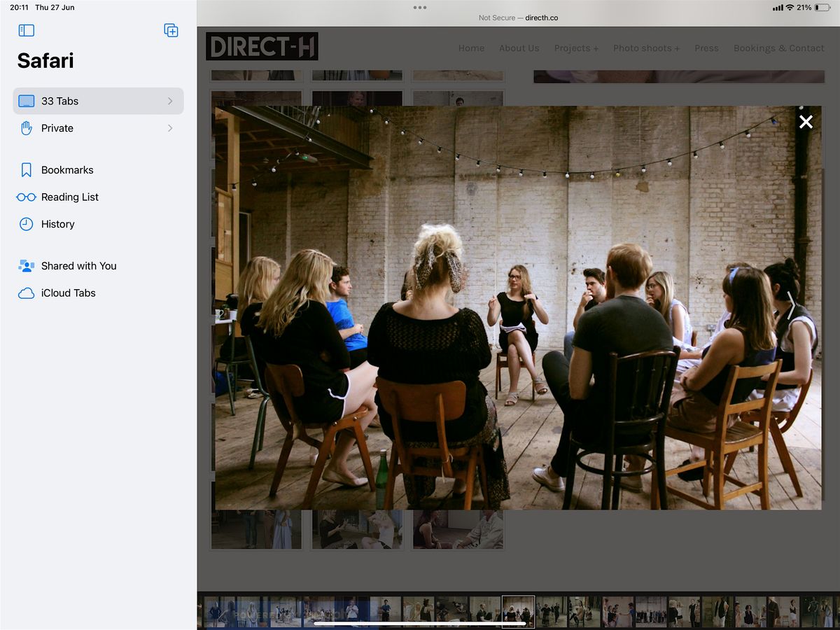Tap the new tab group icon

(x=171, y=31)
